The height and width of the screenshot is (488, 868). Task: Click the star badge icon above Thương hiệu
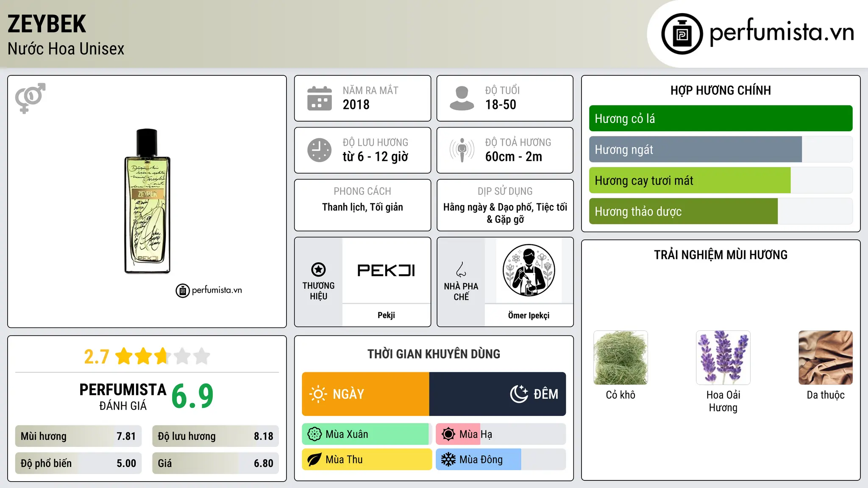click(318, 269)
